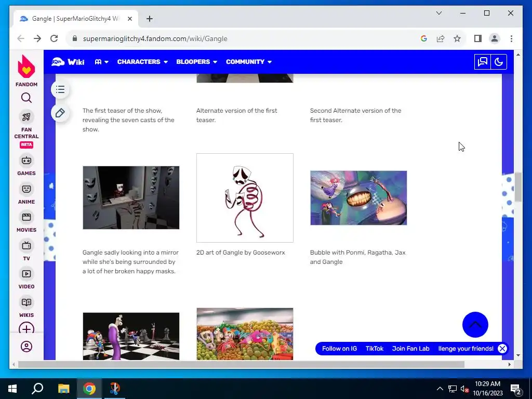The width and height of the screenshot is (532, 399).
Task: Close the Follow on IG banner
Action: click(x=502, y=349)
